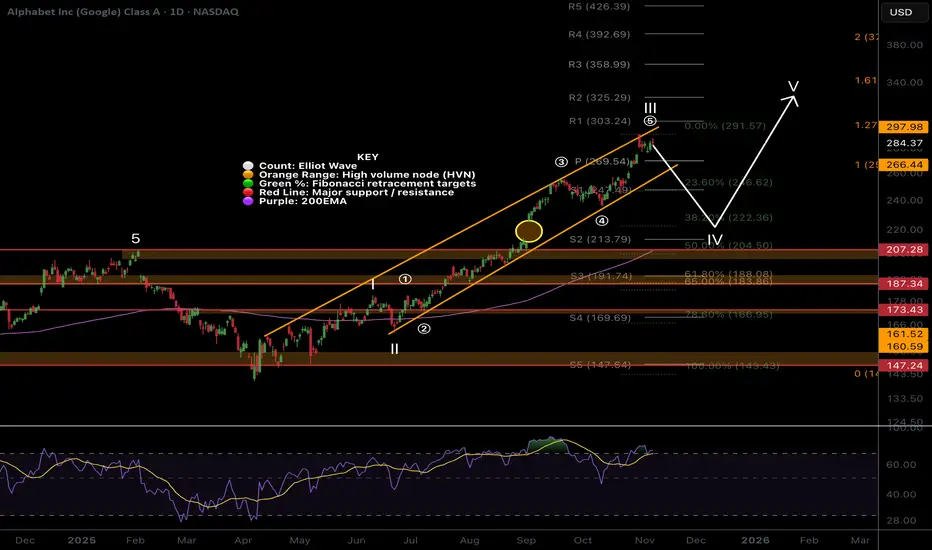This screenshot has height=550, width=932.
Task: Select the circled 1 wave marker
Action: pos(405,279)
